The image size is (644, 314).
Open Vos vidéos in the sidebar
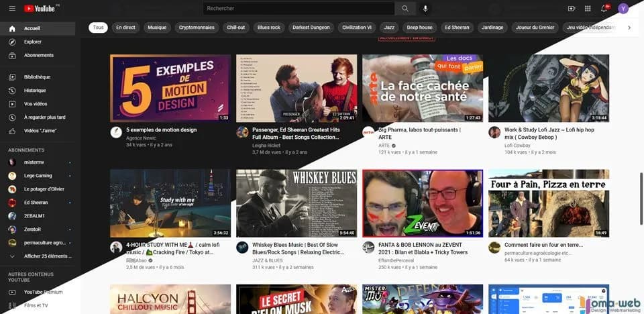(x=38, y=104)
